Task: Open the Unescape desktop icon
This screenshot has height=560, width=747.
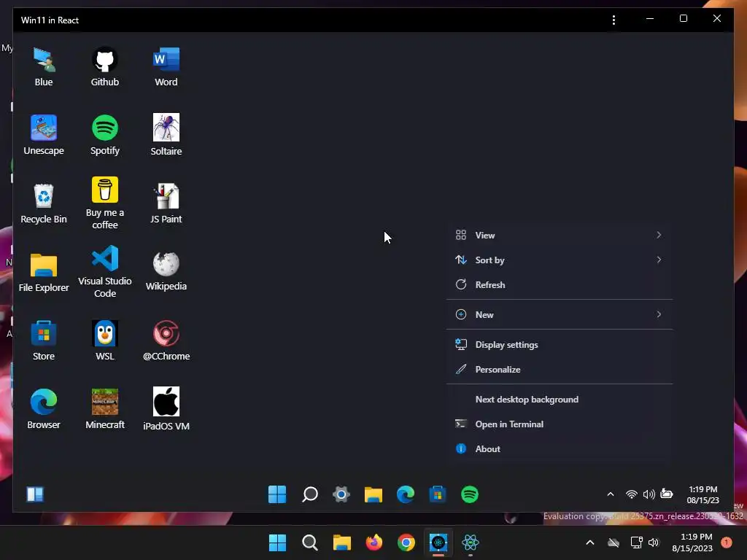Action: tap(43, 135)
